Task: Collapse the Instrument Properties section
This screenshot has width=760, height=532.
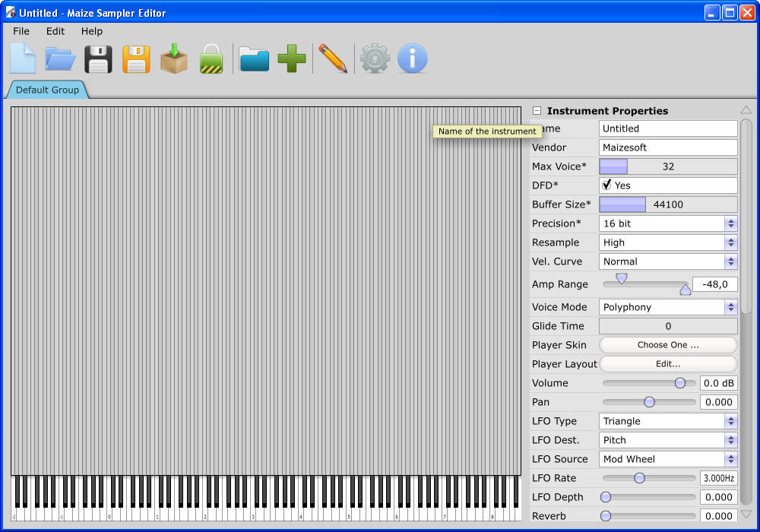Action: click(x=537, y=110)
